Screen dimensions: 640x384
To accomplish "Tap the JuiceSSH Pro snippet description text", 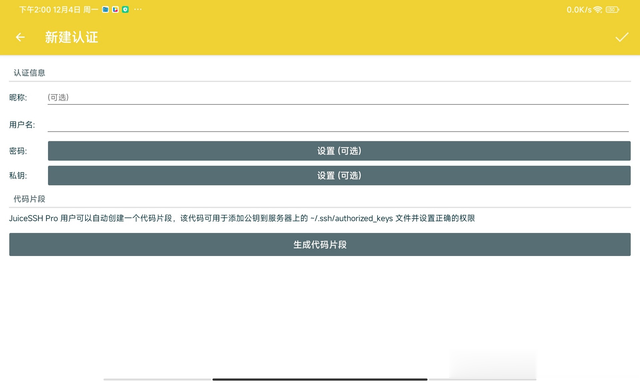I will [242, 218].
